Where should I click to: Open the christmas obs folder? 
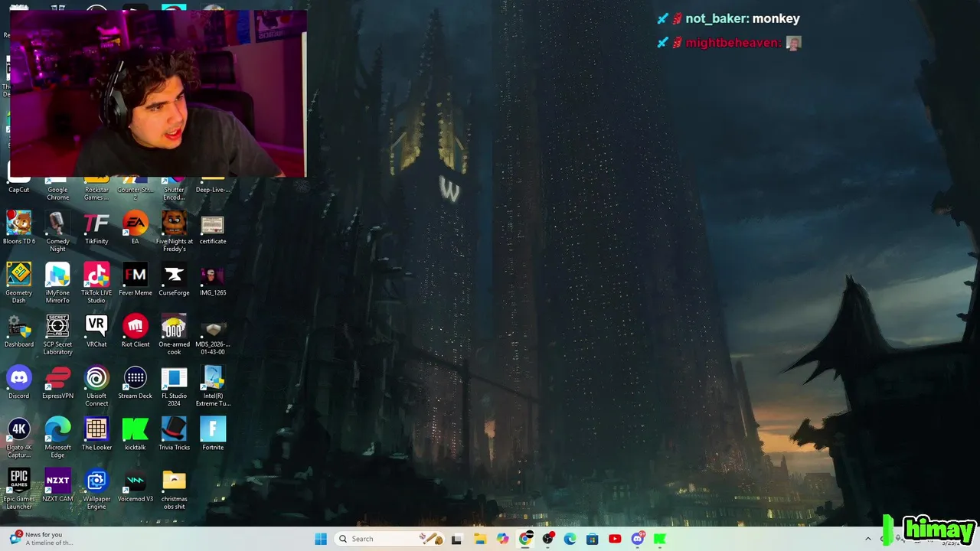click(174, 488)
